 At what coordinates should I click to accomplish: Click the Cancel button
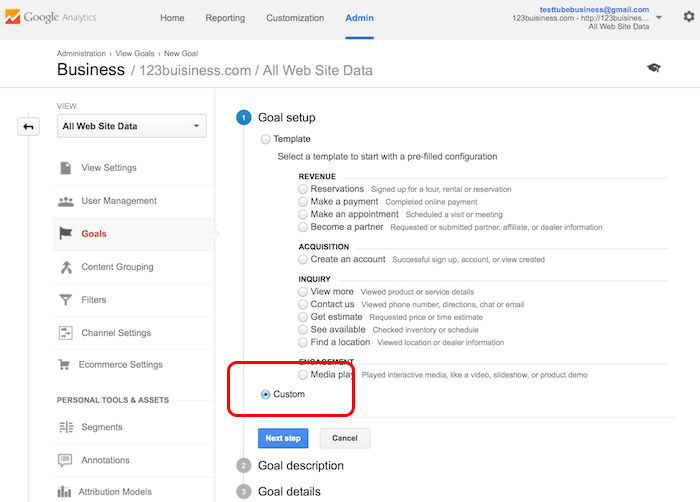click(x=344, y=438)
